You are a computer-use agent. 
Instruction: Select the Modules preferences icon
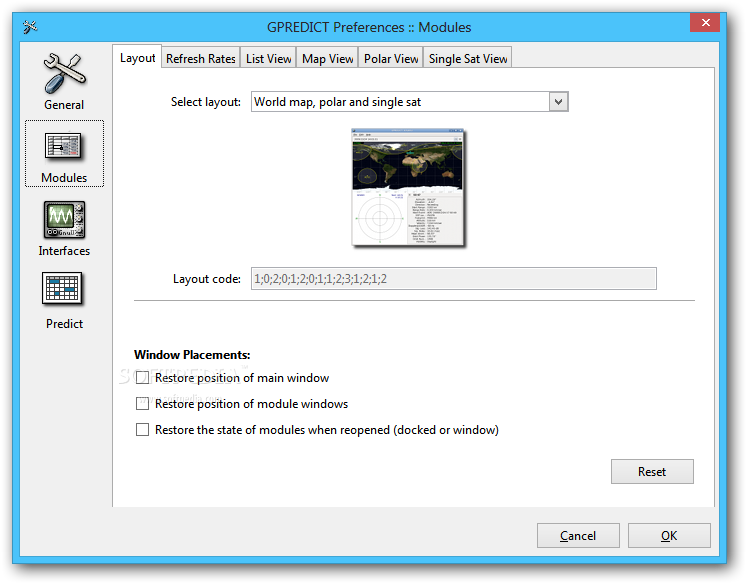[x=64, y=153]
